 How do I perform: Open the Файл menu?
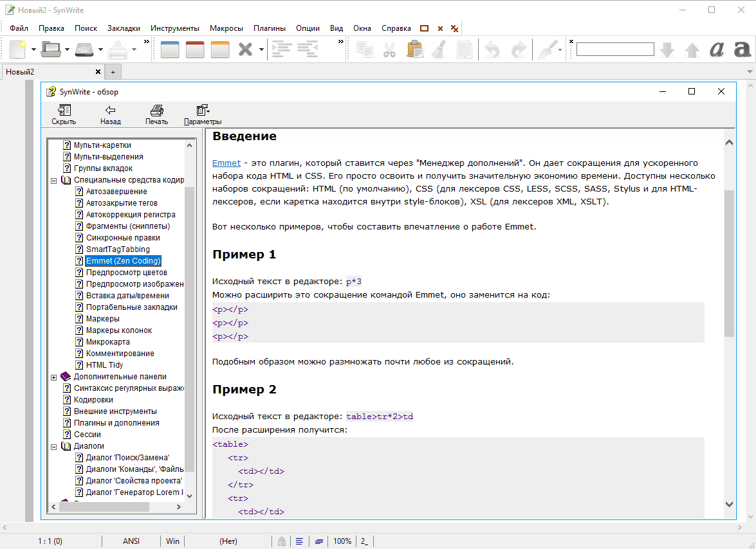coord(19,28)
